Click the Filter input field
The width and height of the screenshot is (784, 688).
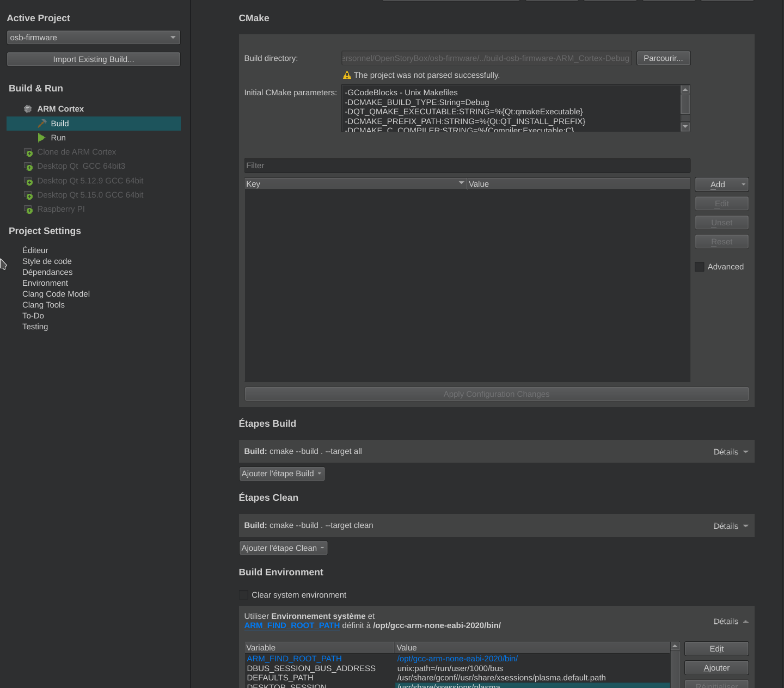pos(467,165)
